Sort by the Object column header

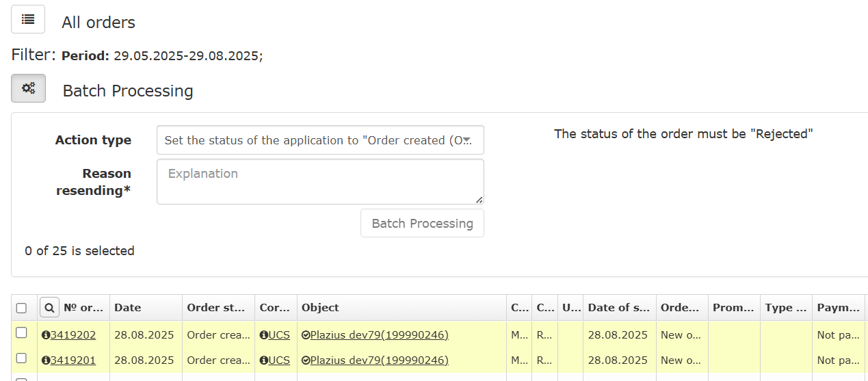pyautogui.click(x=320, y=308)
